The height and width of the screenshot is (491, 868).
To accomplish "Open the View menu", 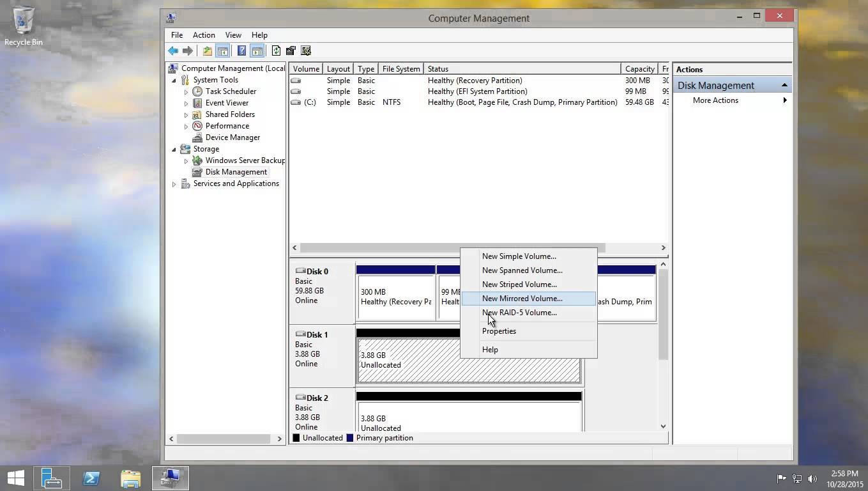I will (x=233, y=35).
